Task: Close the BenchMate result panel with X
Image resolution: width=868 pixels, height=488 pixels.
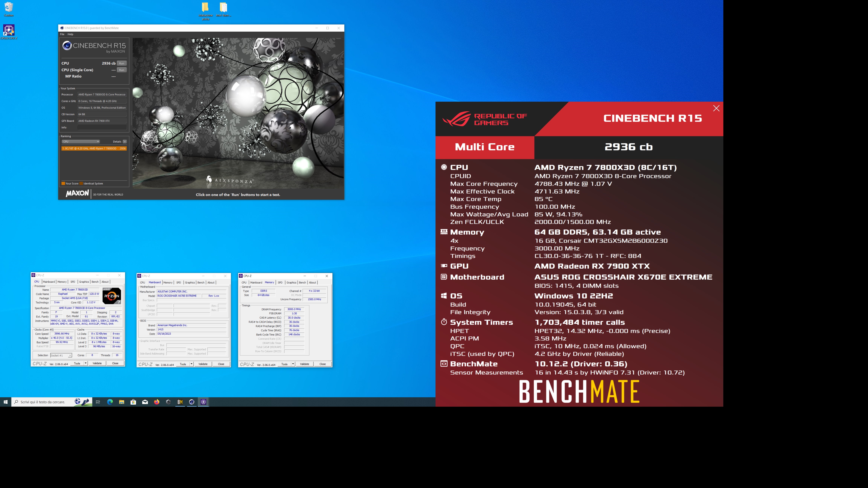Action: pos(716,108)
